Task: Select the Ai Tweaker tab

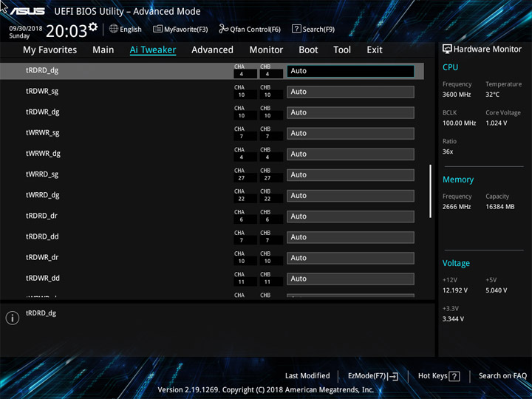Action: pos(153,50)
